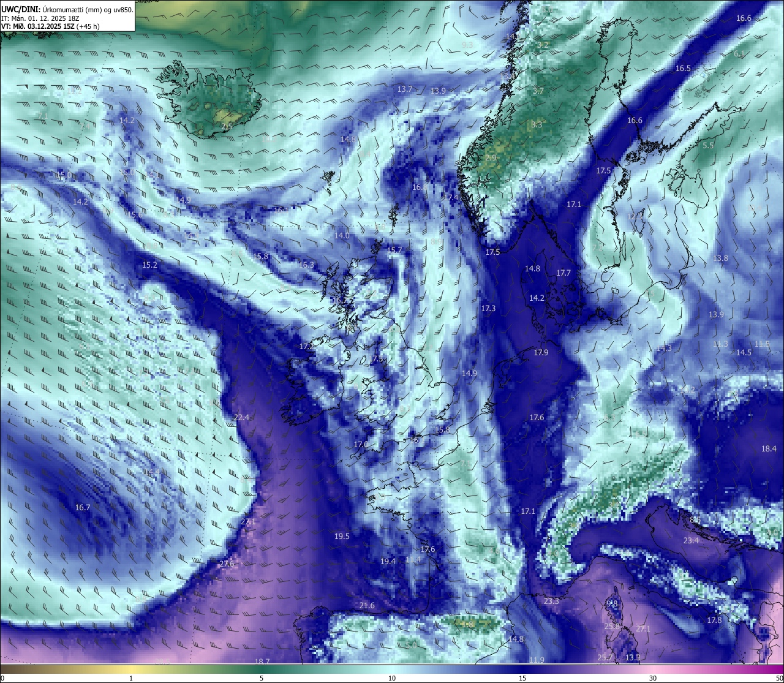
Task: Click the 5 tick label on the legend
Action: (x=262, y=677)
